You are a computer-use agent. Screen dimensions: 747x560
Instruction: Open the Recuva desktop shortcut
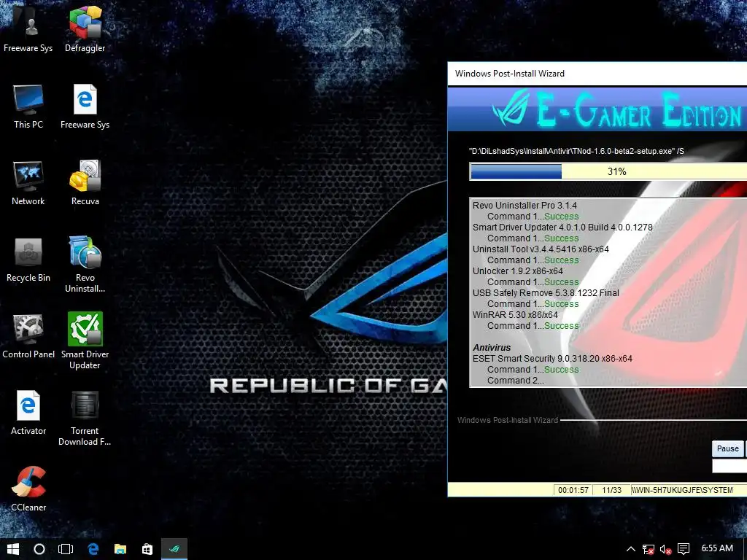pos(85,183)
